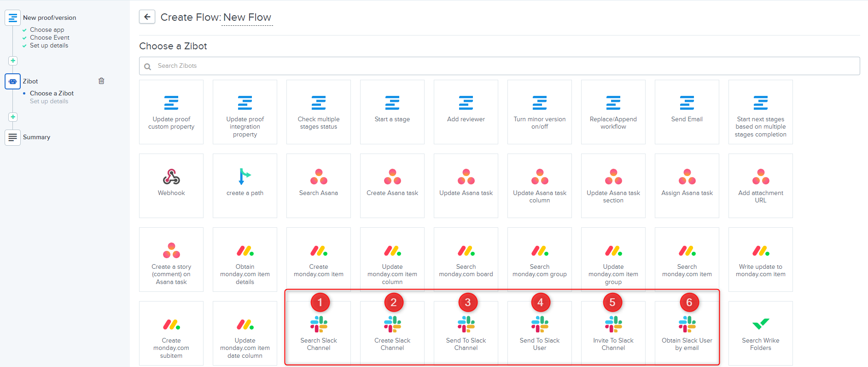The height and width of the screenshot is (367, 868).
Task: Choose Invite To Slack Channel Zibot
Action: (613, 333)
